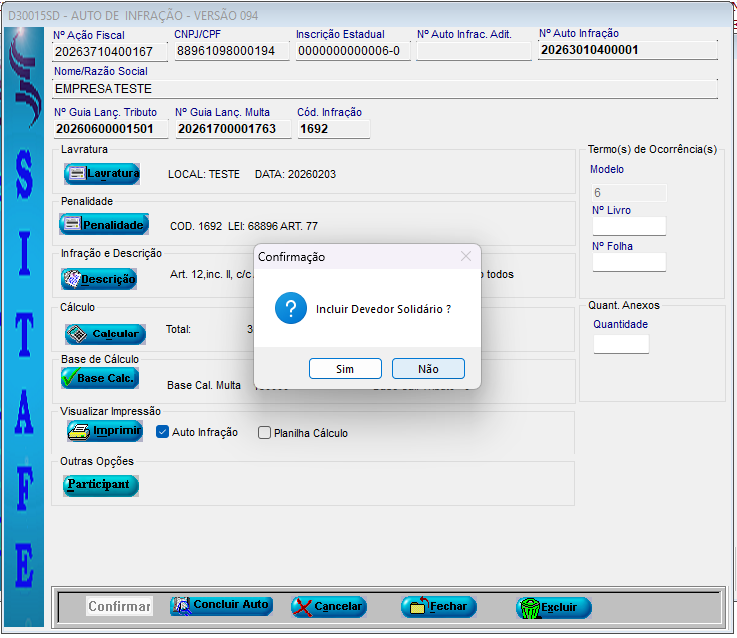The height and width of the screenshot is (638, 737).
Task: Enable the Planilha Cálculo checkbox
Action: coord(265,433)
